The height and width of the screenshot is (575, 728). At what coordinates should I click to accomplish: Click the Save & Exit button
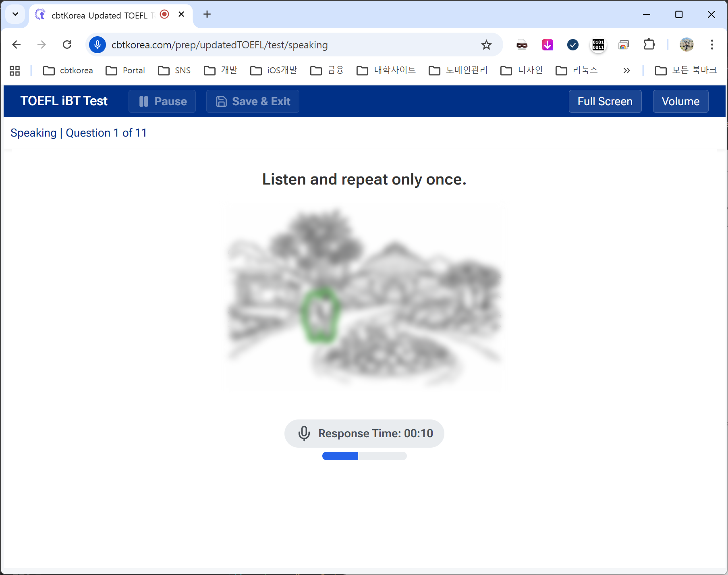(253, 101)
